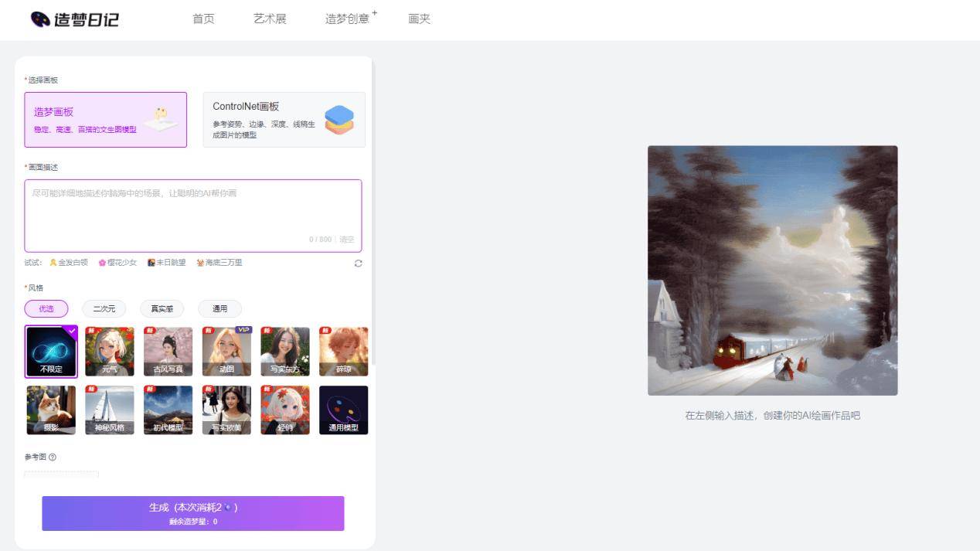980x551 pixels.
Task: Show the 通用 style category
Action: coord(219,308)
